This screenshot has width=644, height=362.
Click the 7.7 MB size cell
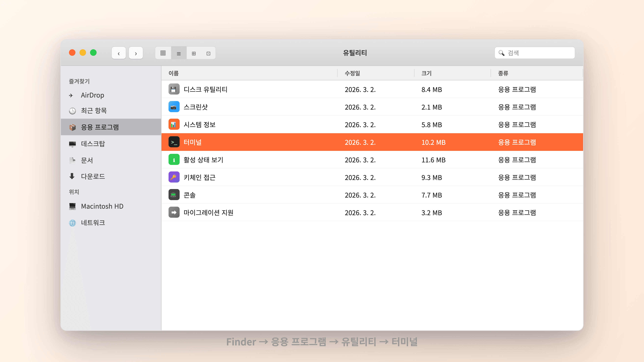click(432, 195)
